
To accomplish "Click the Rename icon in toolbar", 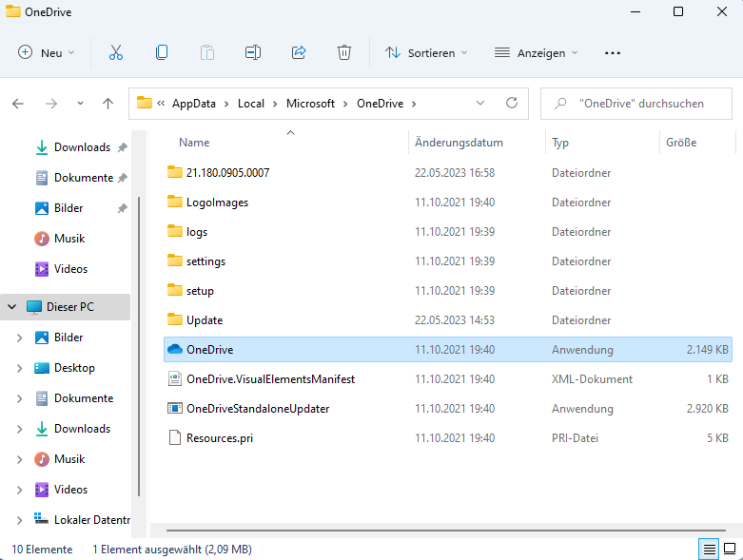I will [x=253, y=53].
